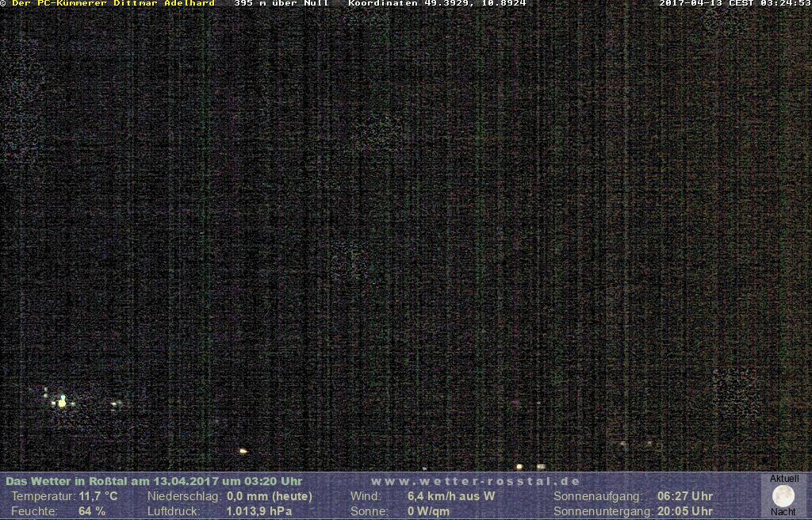Click the Koordinaten 49.3929, 10.8924 text
The image size is (812, 520).
[x=437, y=3]
